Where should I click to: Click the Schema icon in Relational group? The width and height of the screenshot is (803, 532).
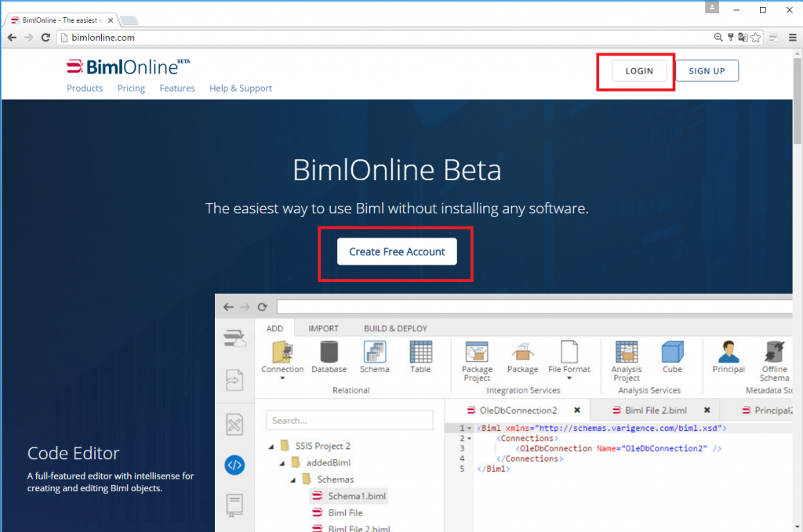pyautogui.click(x=374, y=353)
